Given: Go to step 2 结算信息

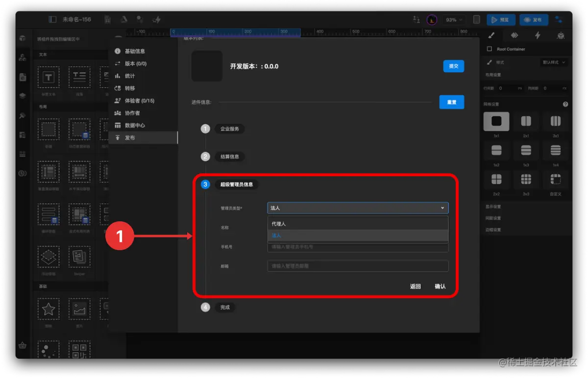Looking at the screenshot, I should tap(229, 157).
